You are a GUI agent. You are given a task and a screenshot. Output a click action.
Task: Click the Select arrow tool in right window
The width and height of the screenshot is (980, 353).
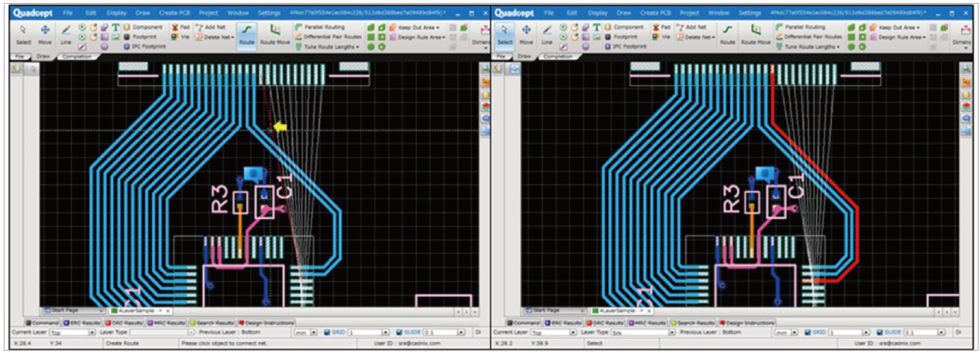(x=506, y=33)
